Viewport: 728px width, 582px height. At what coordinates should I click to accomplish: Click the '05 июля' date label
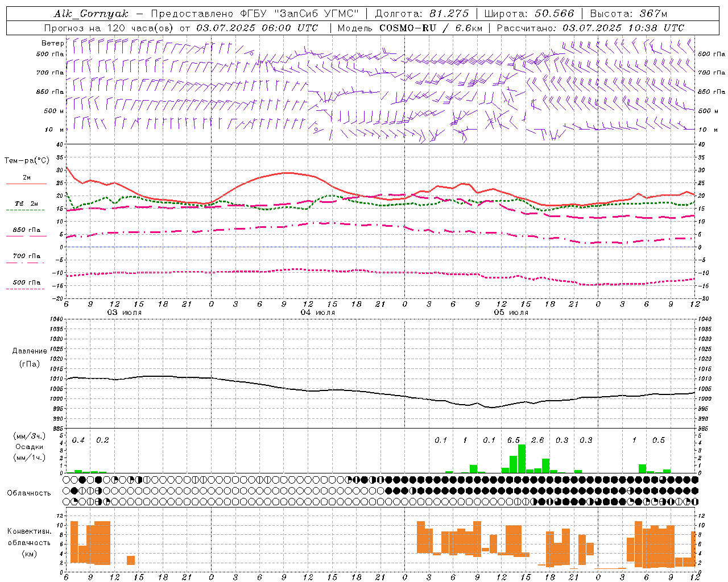pyautogui.click(x=511, y=313)
